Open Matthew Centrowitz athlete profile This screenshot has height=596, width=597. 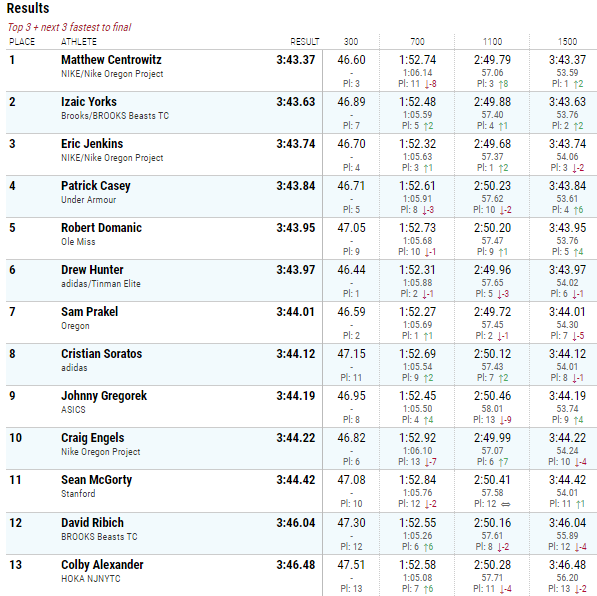(x=111, y=60)
